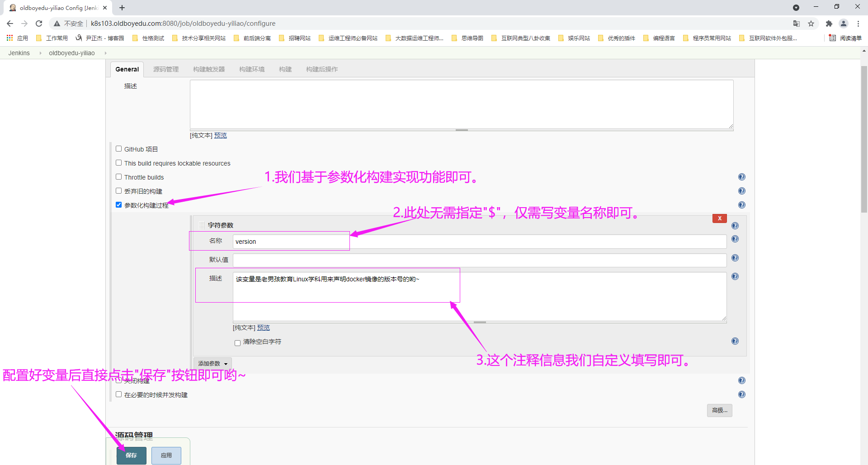Expand the Jenkins breadcrumb arrow
This screenshot has height=465, width=868.
click(40, 53)
